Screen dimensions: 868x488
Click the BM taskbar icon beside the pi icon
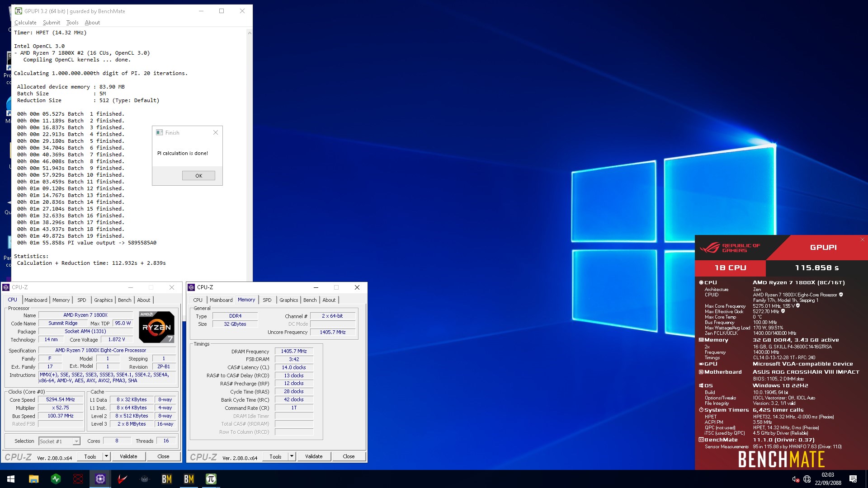coord(189,479)
